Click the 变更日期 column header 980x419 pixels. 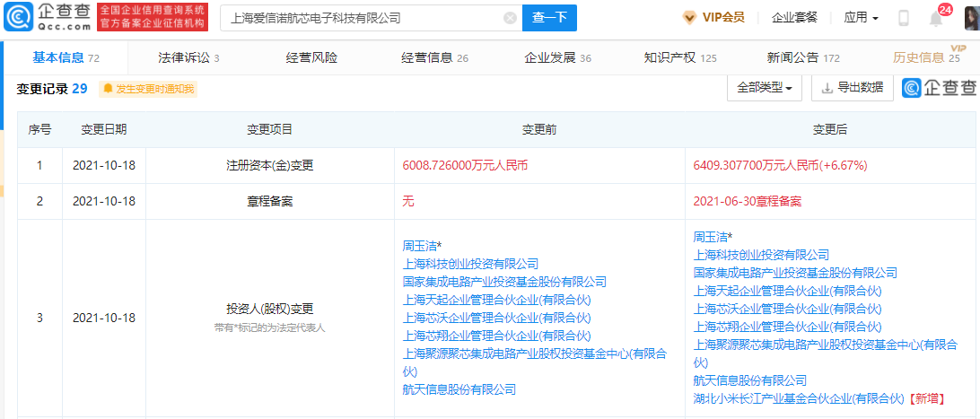tap(104, 130)
